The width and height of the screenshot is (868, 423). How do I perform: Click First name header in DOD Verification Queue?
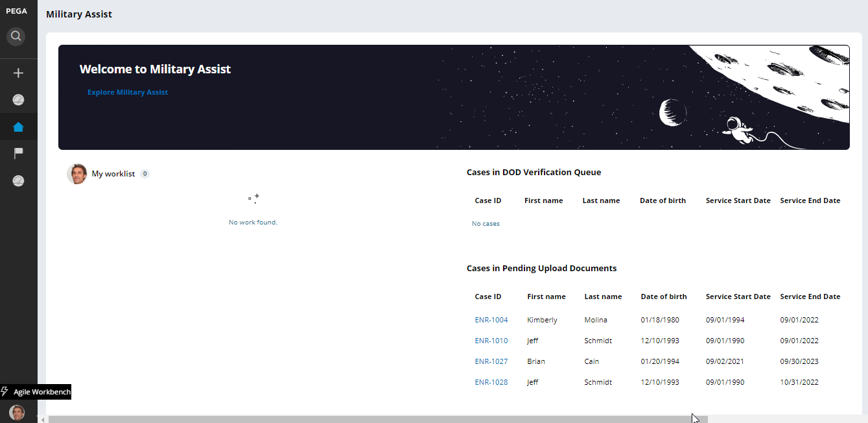coord(544,200)
